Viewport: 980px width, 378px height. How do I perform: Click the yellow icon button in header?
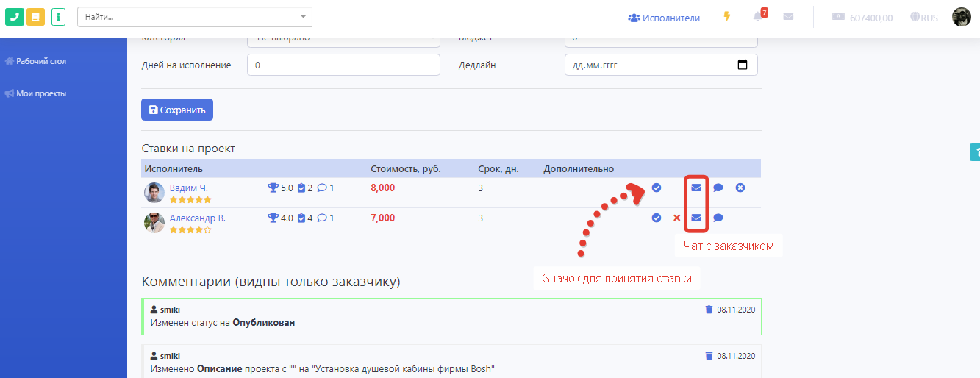(35, 17)
